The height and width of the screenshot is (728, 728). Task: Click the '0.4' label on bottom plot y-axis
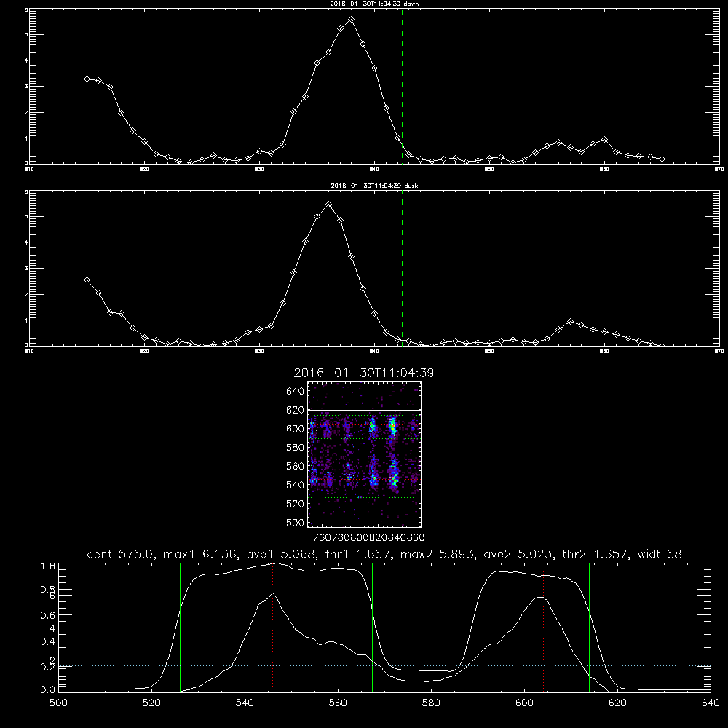(x=48, y=641)
